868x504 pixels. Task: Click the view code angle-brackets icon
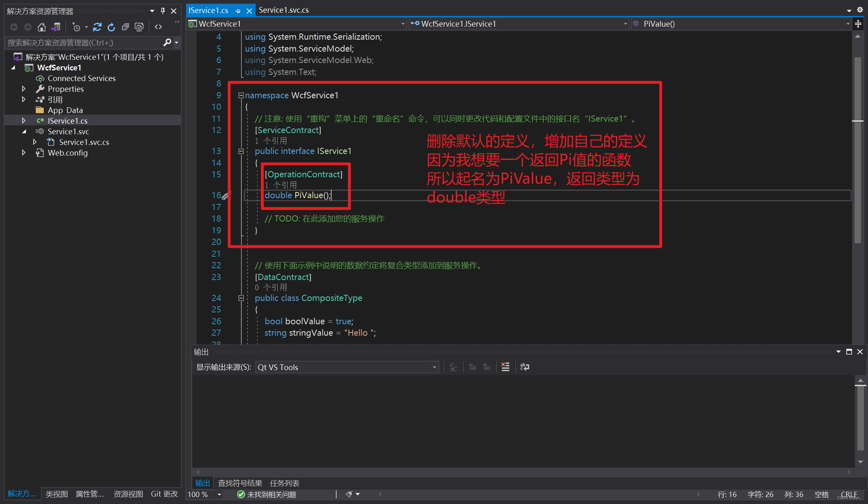coord(158,27)
